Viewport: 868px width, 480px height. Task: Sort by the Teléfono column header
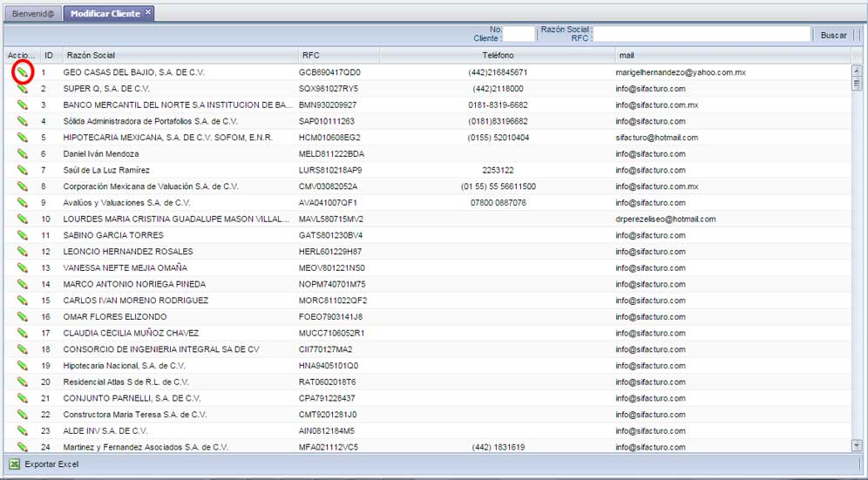click(498, 56)
